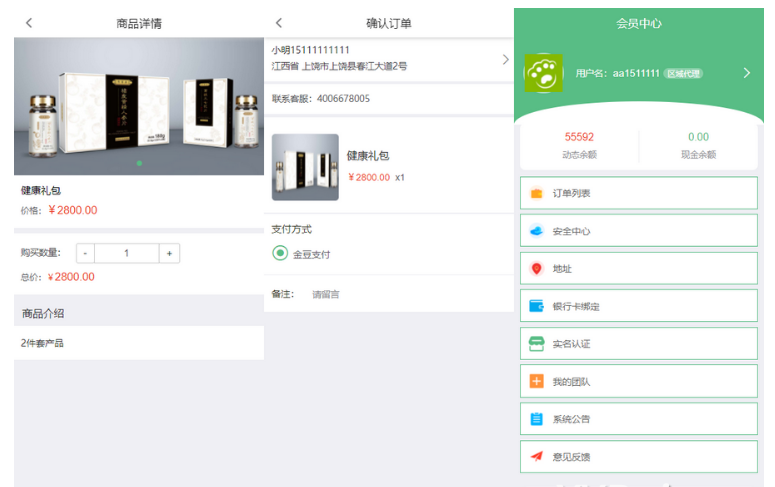This screenshot has height=487, width=775.
Task: Click the 区域代理 badge
Action: 683,74
